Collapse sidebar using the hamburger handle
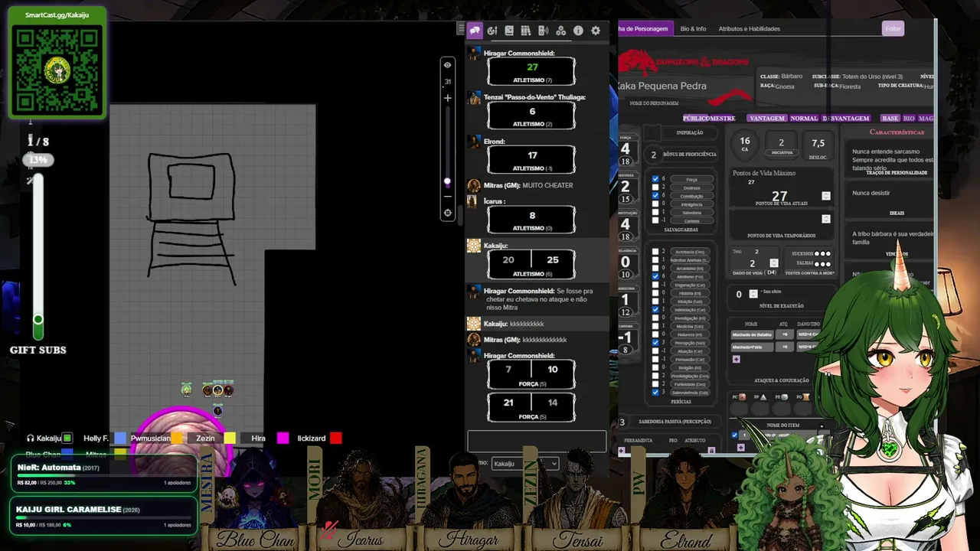980x551 pixels. (x=461, y=29)
